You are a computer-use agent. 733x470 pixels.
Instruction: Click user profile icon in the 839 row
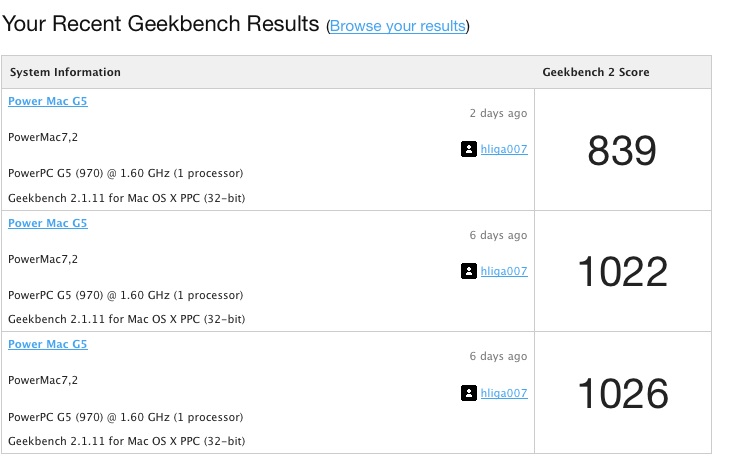(x=468, y=149)
